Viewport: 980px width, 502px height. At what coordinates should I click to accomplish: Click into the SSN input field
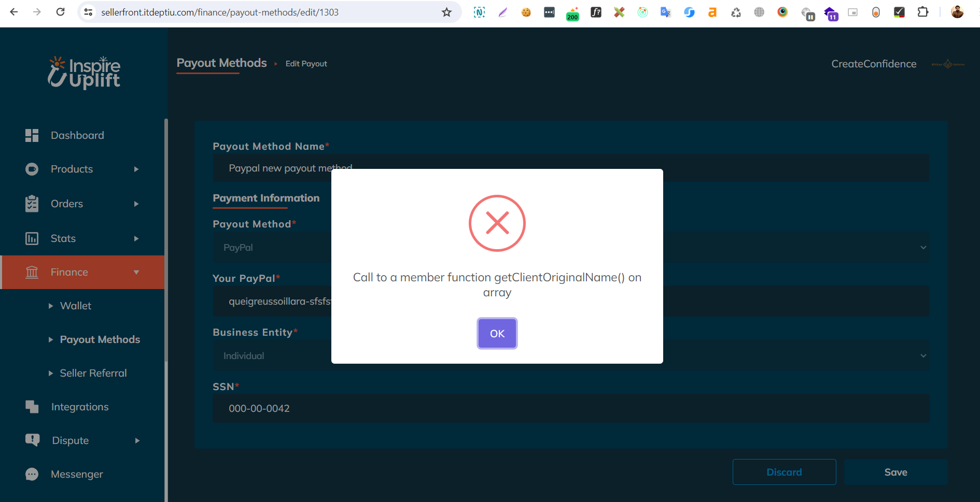tap(570, 408)
